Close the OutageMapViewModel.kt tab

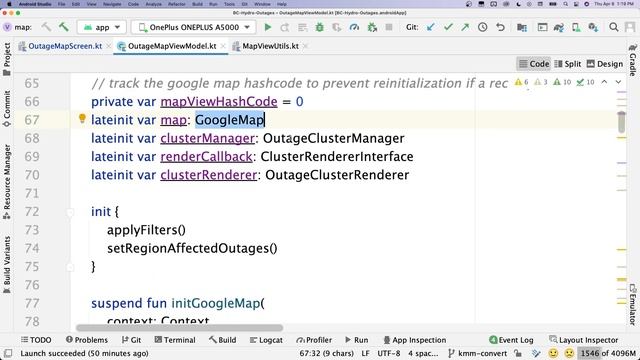pos(223,46)
